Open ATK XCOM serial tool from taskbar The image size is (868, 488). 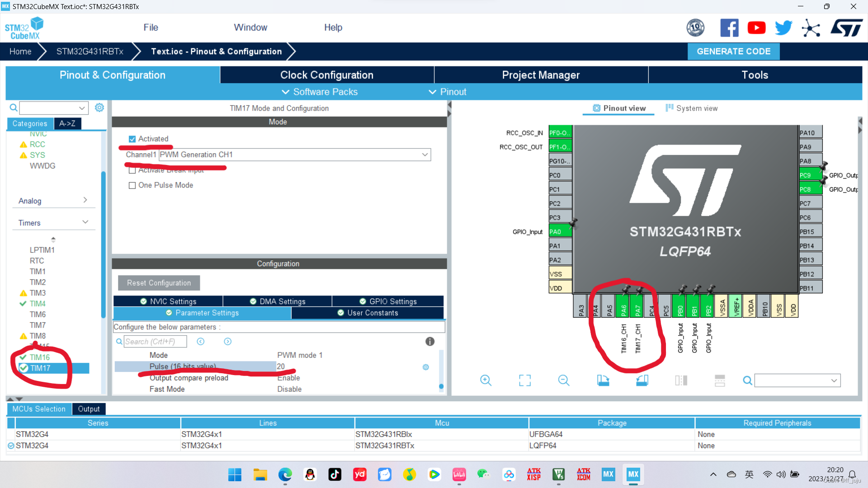pyautogui.click(x=583, y=474)
